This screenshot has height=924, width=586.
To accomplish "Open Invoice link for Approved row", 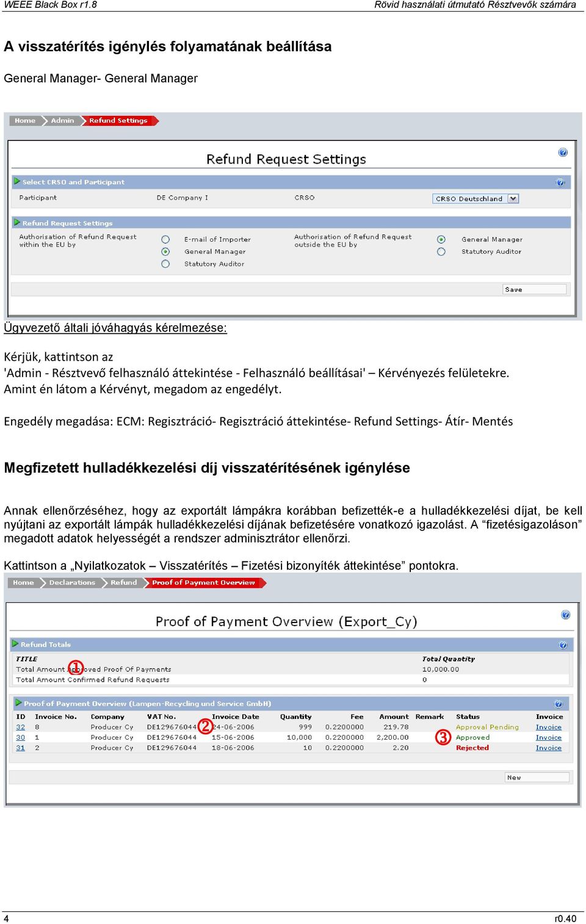I will coord(549,738).
